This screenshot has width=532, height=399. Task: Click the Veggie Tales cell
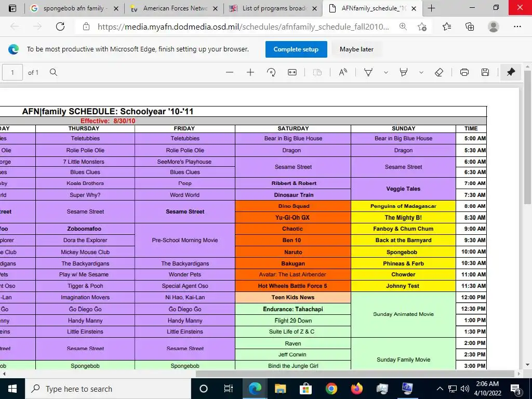[403, 189]
